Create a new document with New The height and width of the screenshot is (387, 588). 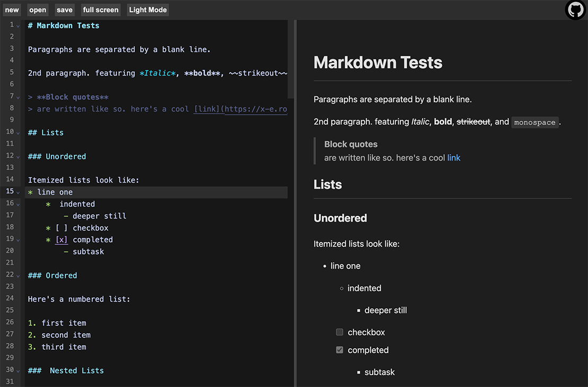[11, 9]
